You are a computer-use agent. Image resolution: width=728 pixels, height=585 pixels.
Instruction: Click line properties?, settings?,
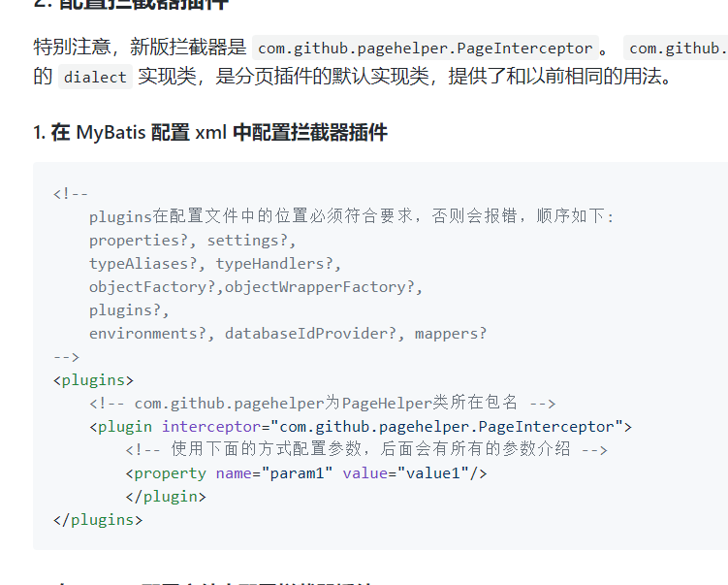[192, 241]
